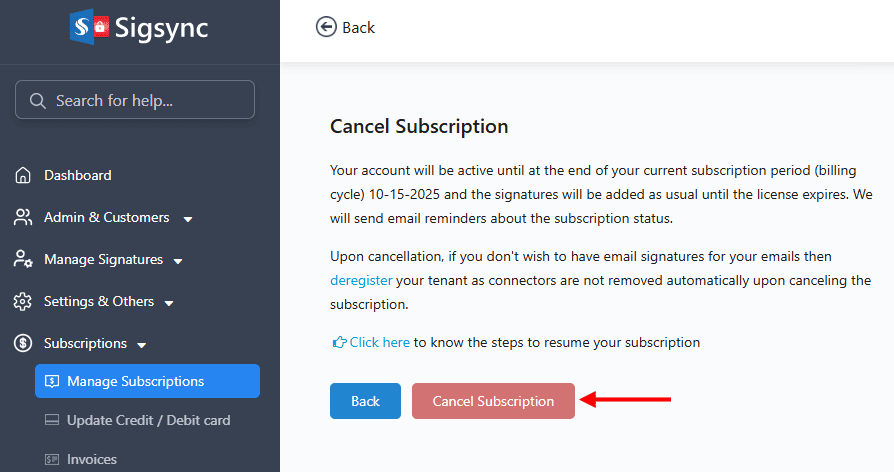
Task: Expand the Settings & Others dropdown arrow
Action: pyautogui.click(x=169, y=303)
